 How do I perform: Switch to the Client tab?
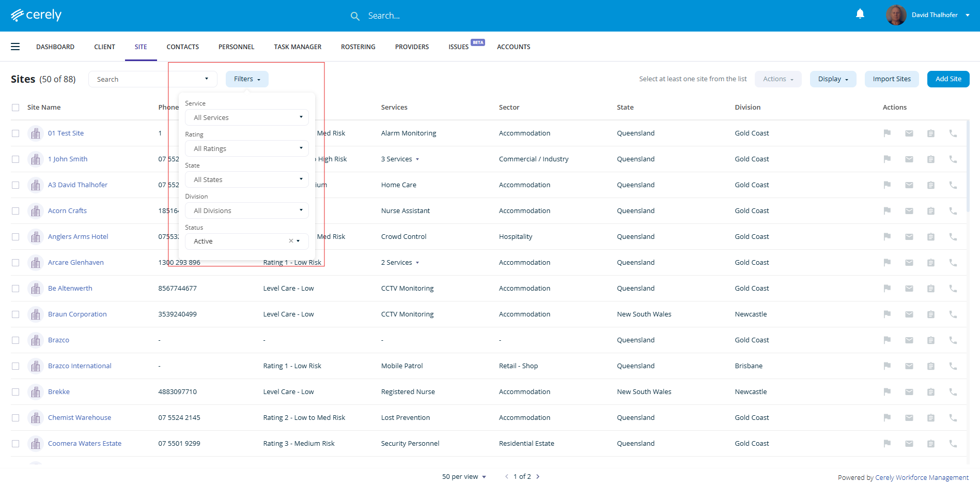click(x=104, y=47)
